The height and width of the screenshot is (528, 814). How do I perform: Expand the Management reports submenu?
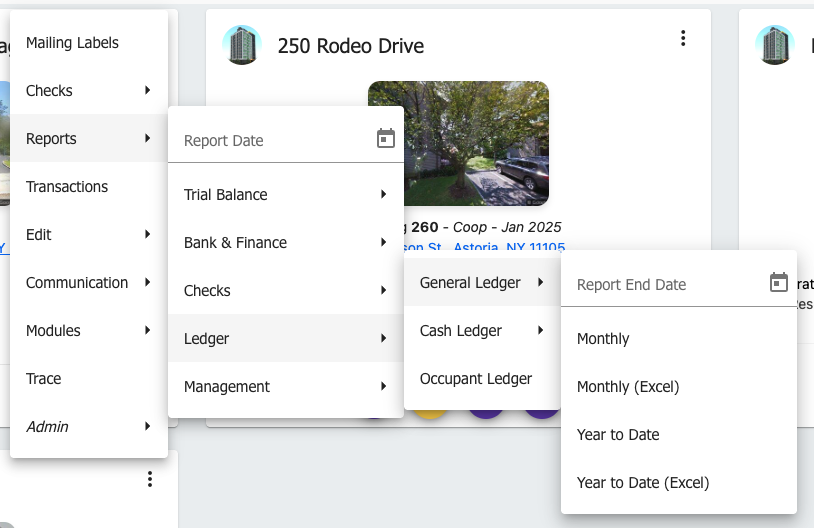click(x=286, y=386)
